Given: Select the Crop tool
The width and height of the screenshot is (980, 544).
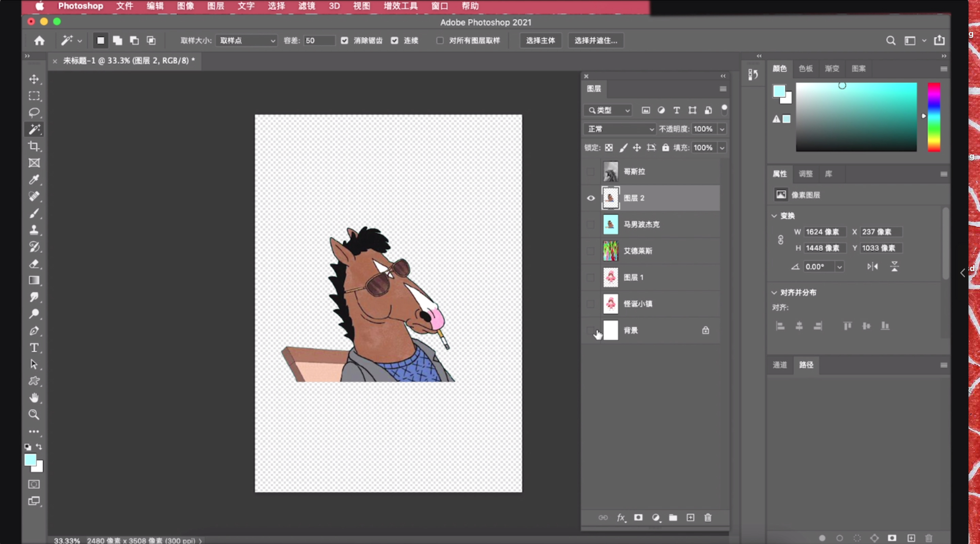Looking at the screenshot, I should (34, 146).
